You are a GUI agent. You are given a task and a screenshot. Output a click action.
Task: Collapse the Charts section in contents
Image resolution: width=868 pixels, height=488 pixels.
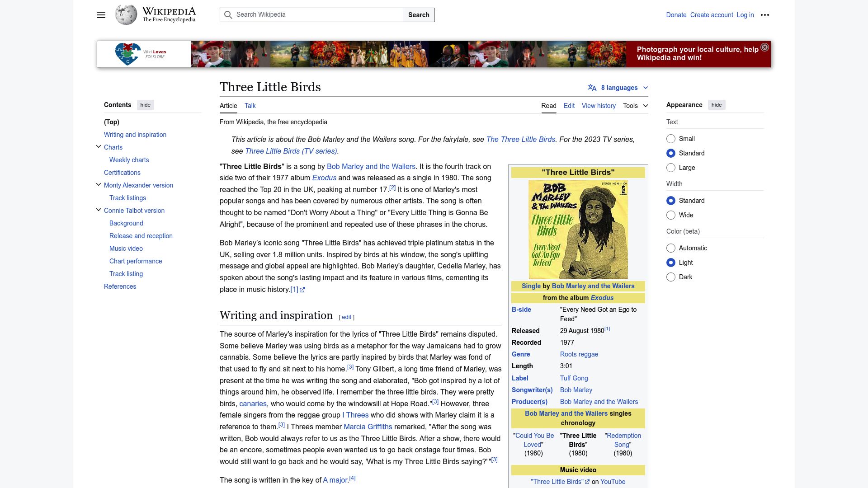[99, 146]
